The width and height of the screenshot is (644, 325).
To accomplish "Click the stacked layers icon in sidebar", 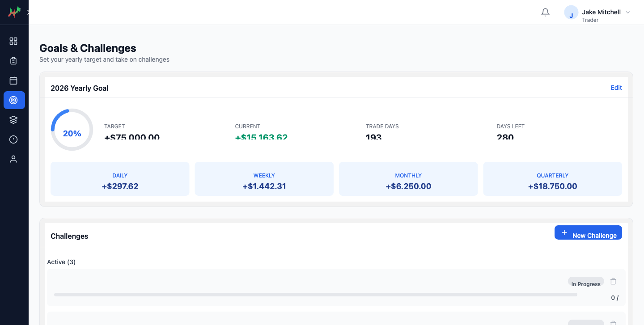I will (13, 120).
